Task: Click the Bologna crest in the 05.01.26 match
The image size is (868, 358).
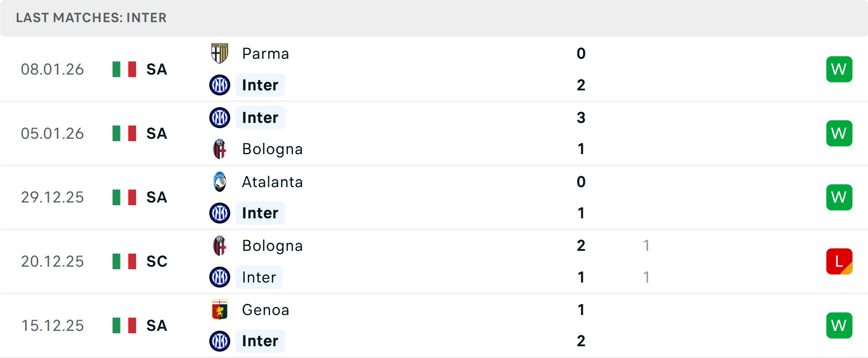Action: point(220,149)
